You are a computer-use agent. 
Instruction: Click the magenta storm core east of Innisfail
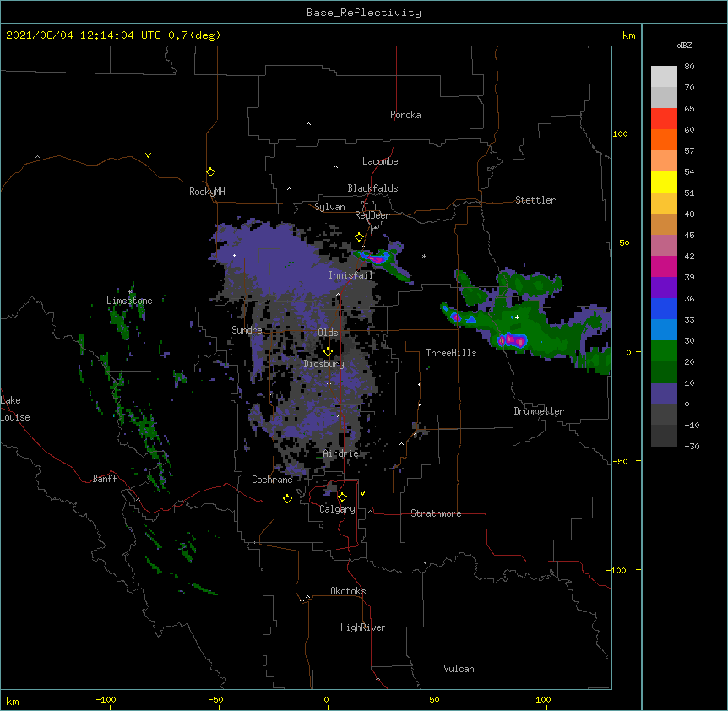[x=377, y=258]
